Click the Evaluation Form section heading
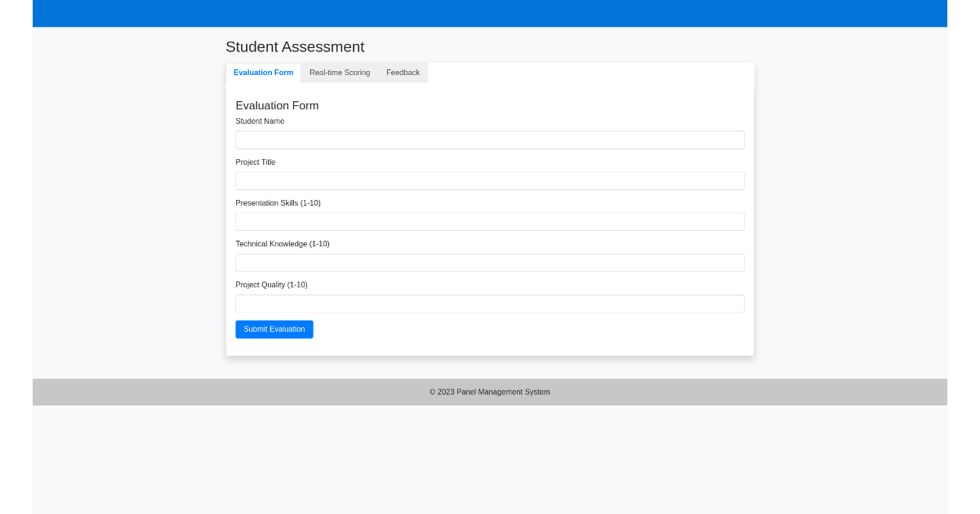The image size is (980, 514). pyautogui.click(x=277, y=105)
